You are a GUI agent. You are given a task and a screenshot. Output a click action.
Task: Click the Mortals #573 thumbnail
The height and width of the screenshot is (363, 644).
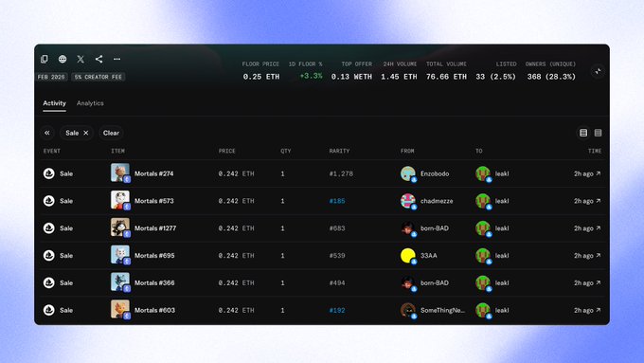coord(120,200)
